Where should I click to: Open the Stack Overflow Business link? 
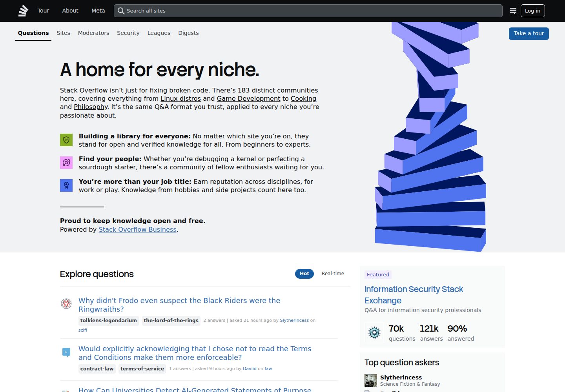[x=137, y=230]
